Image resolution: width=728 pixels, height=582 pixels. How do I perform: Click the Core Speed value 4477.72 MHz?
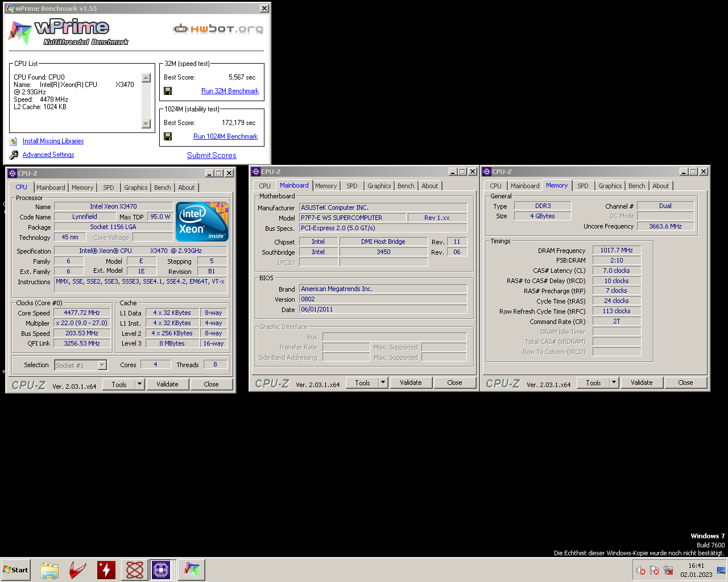point(82,313)
